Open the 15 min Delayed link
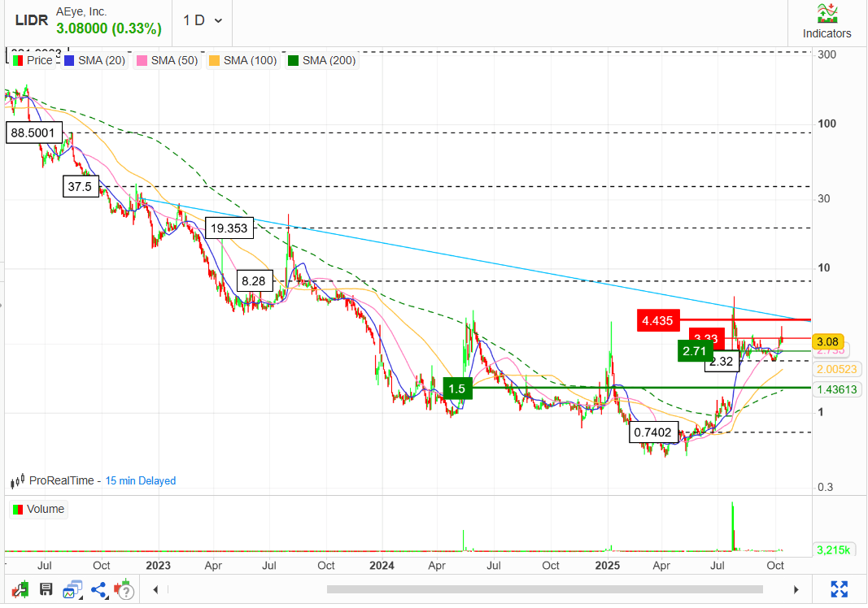This screenshot has width=868, height=608. (x=140, y=480)
